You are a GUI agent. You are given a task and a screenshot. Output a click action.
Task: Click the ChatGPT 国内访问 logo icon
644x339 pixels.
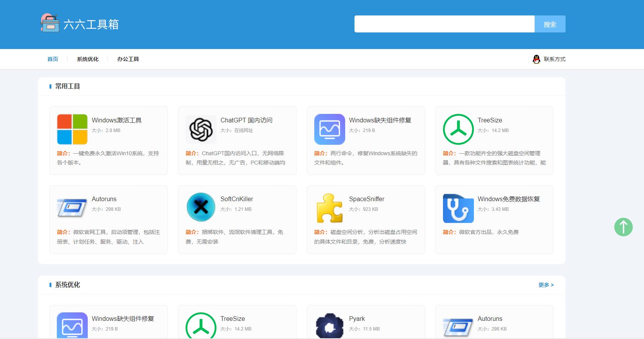(x=201, y=129)
